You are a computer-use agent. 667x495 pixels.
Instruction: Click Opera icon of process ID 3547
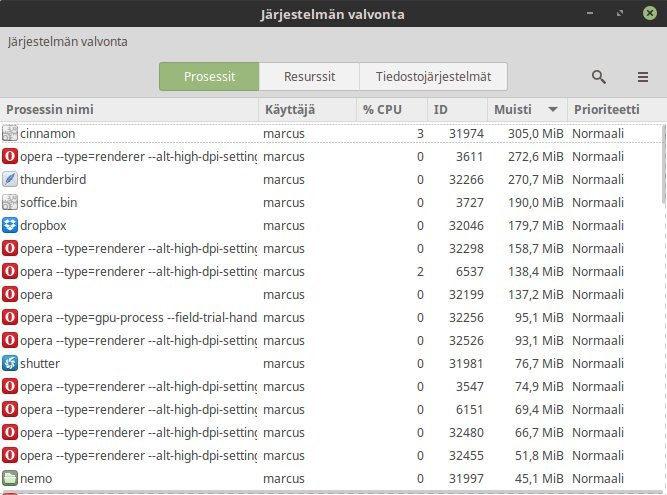(10, 386)
